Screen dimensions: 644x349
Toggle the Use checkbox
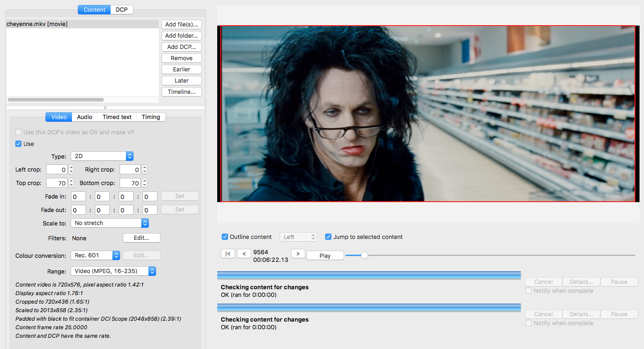coord(18,144)
